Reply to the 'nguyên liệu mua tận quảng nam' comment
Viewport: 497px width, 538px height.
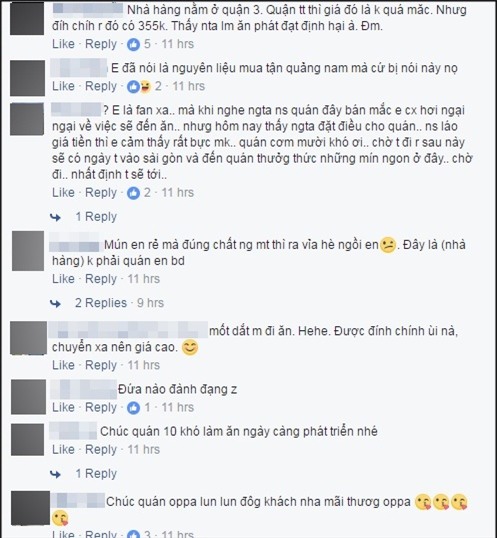point(101,86)
